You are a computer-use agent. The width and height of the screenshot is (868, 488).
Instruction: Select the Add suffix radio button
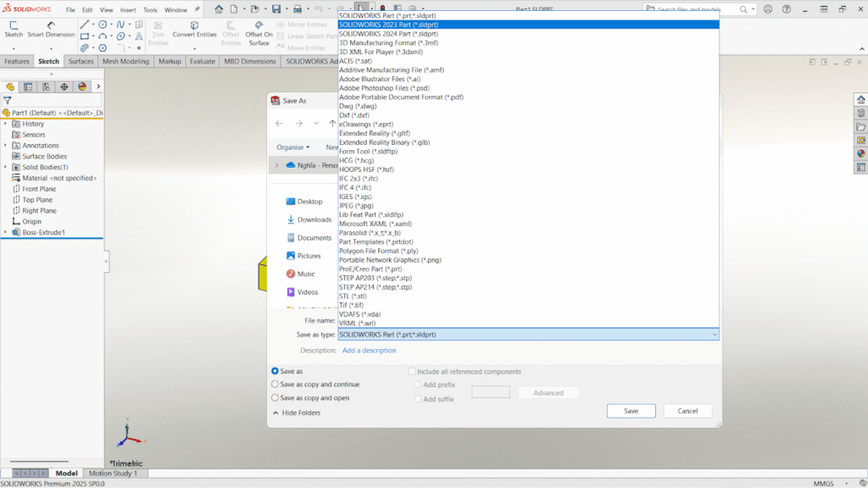point(418,399)
